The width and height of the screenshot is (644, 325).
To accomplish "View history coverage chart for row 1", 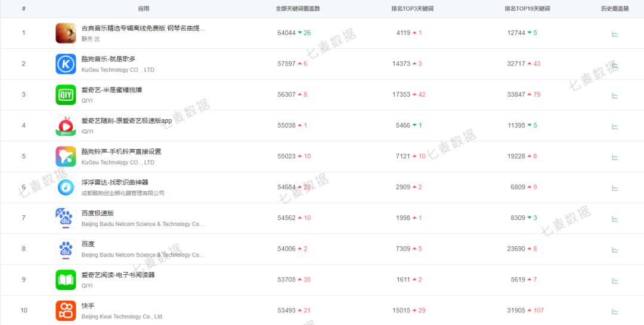I will [x=615, y=33].
